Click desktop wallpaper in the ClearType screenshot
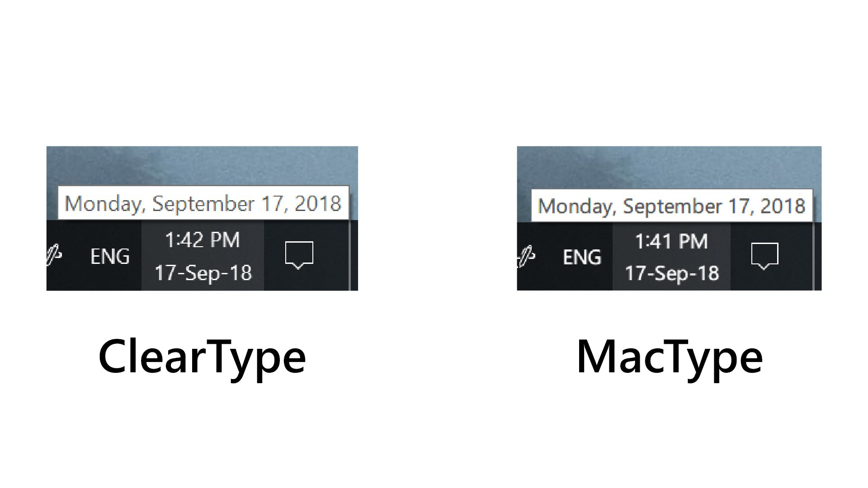Viewport: 868px width, 488px height. point(203,165)
